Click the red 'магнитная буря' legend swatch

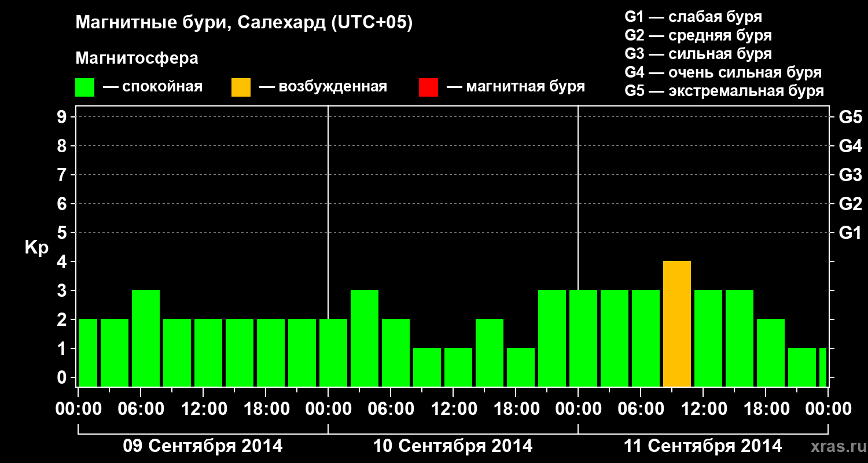tap(428, 87)
